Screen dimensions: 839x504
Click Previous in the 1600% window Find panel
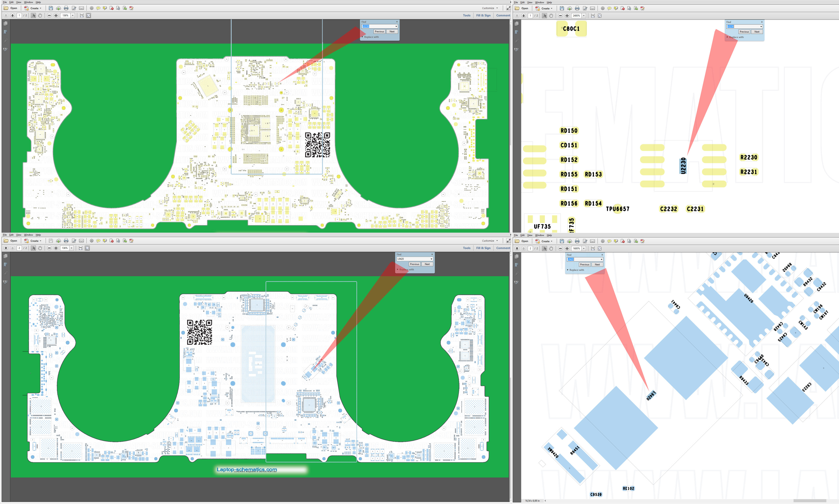[584, 265]
